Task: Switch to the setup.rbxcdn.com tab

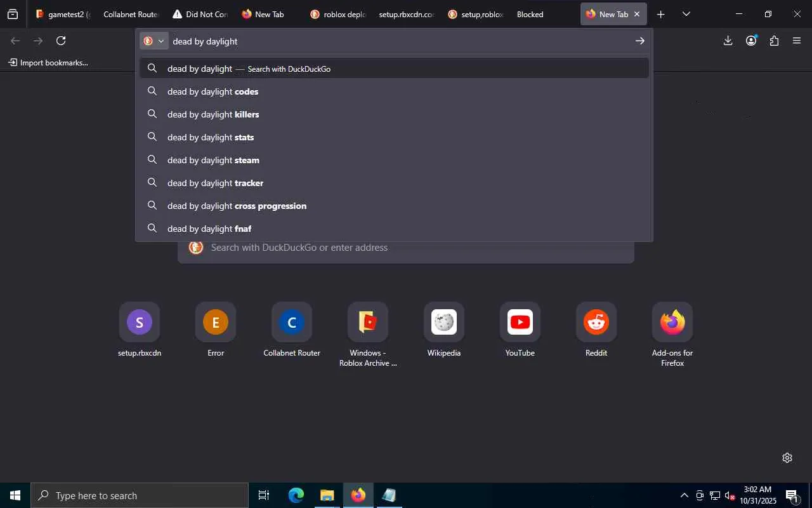Action: pyautogui.click(x=406, y=14)
